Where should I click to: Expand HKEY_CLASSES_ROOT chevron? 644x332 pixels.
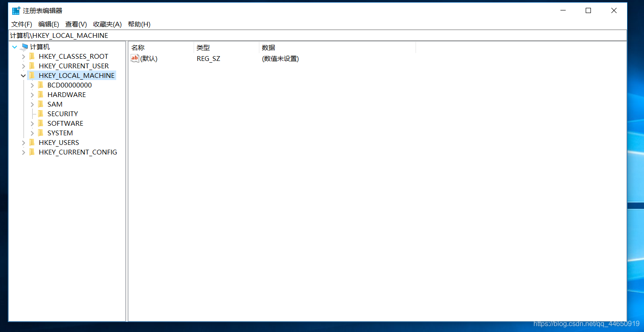coord(23,57)
